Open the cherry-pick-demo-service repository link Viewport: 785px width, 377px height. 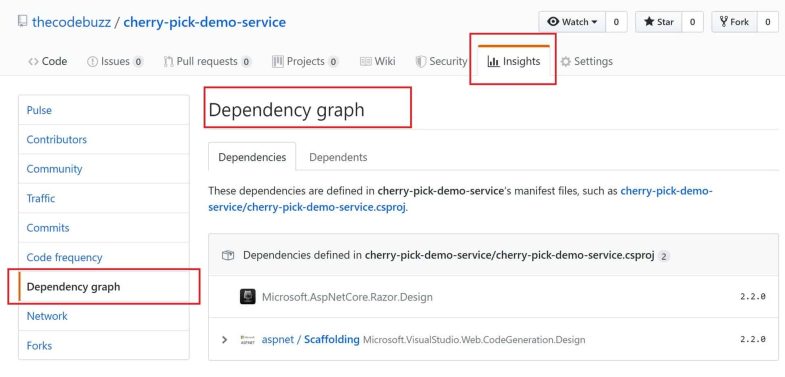[x=204, y=23]
